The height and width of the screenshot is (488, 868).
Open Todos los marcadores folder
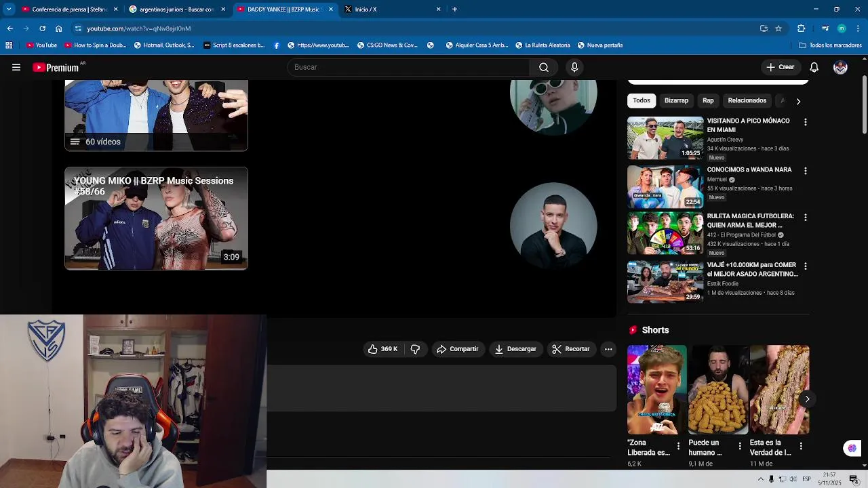[x=830, y=45]
